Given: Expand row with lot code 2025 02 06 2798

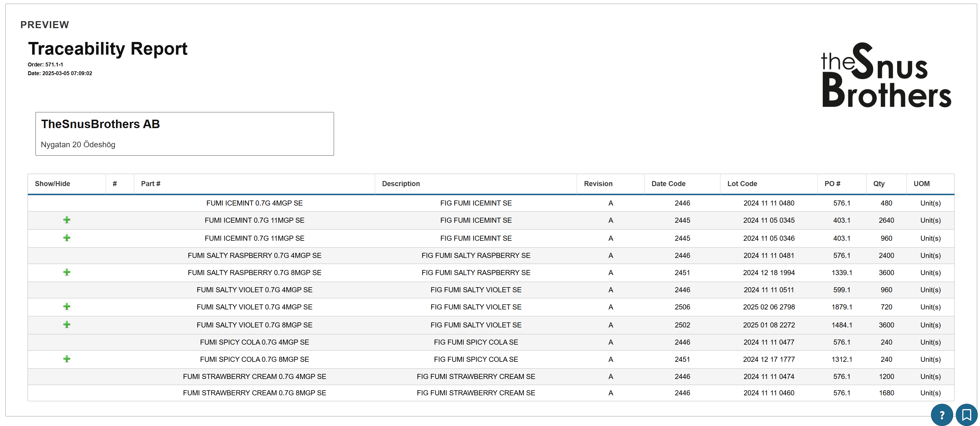Looking at the screenshot, I should (x=67, y=306).
